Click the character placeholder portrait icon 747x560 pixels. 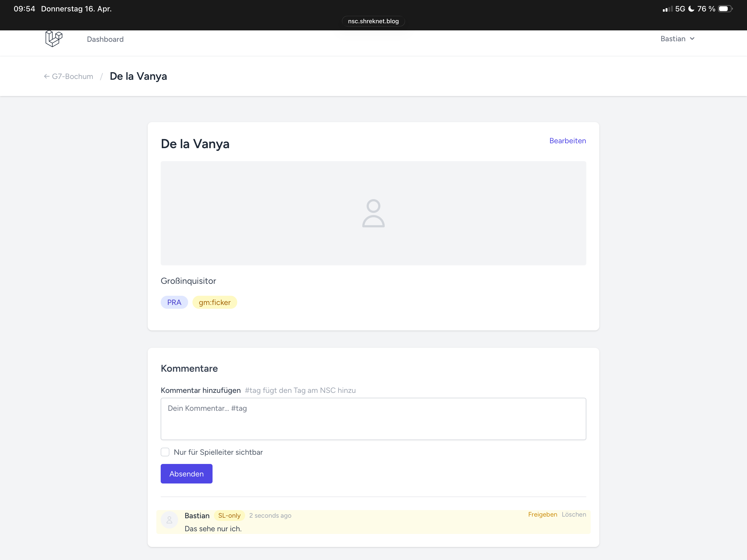pos(373,213)
